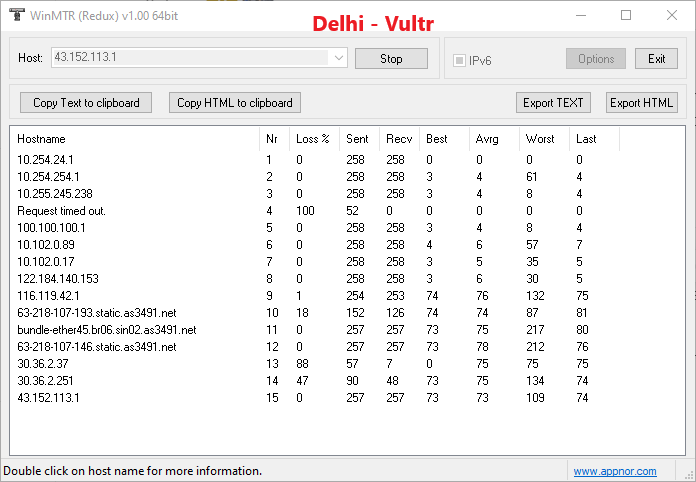Click loss value 47 for hop 14

[x=302, y=381]
